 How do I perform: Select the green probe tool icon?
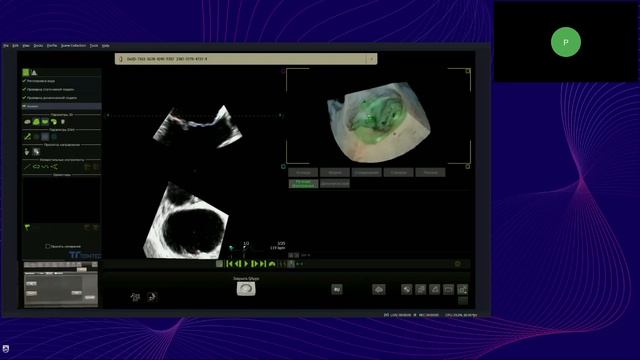point(27,137)
